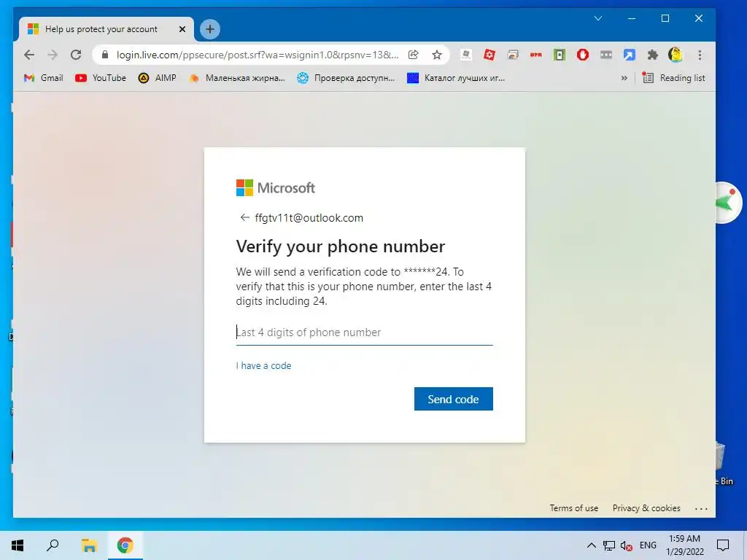Open the Windows Start menu
The width and height of the screenshot is (747, 560).
tap(18, 545)
